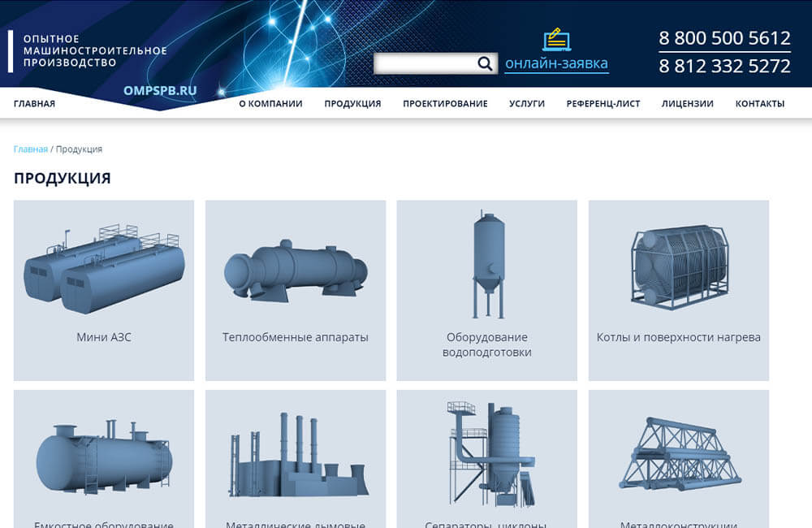Open the УСЛУГИ menu item
The height and width of the screenshot is (528, 812).
coord(527,103)
